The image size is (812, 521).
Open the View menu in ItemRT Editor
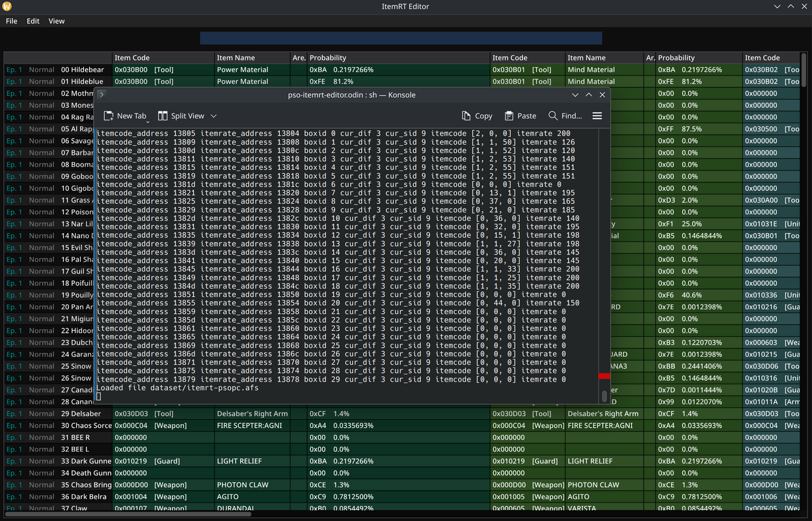[57, 21]
